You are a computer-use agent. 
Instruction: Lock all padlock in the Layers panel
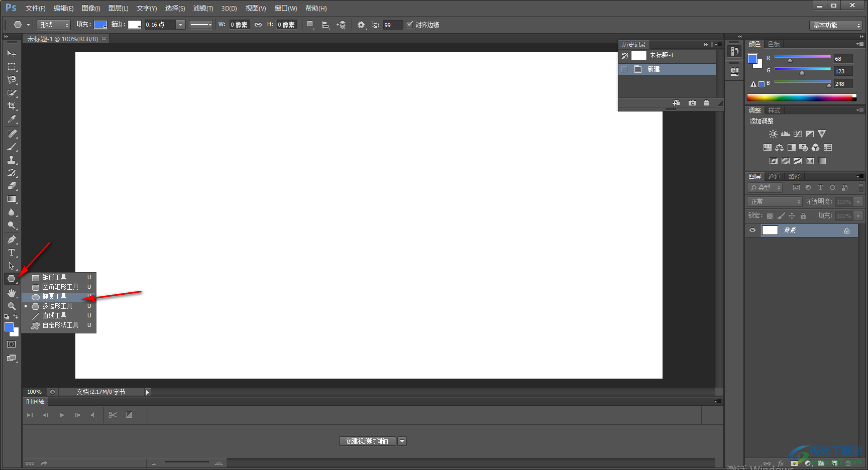coord(803,216)
